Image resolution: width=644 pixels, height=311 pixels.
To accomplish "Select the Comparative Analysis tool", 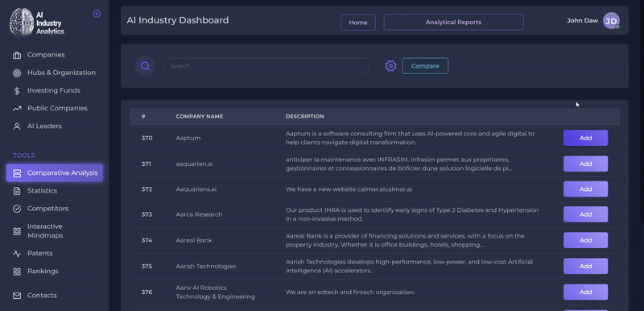I will 55,173.
